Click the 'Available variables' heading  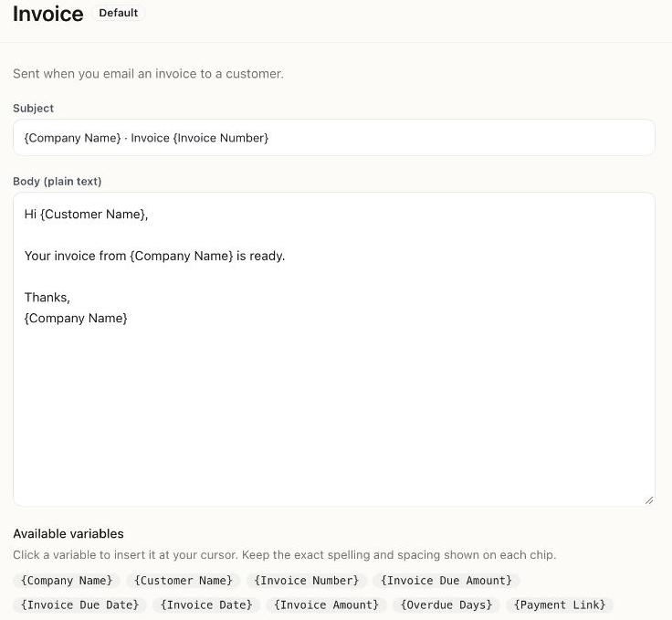[68, 534]
